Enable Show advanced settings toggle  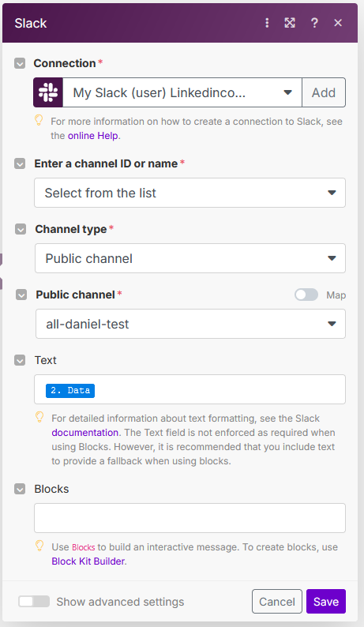(x=34, y=602)
